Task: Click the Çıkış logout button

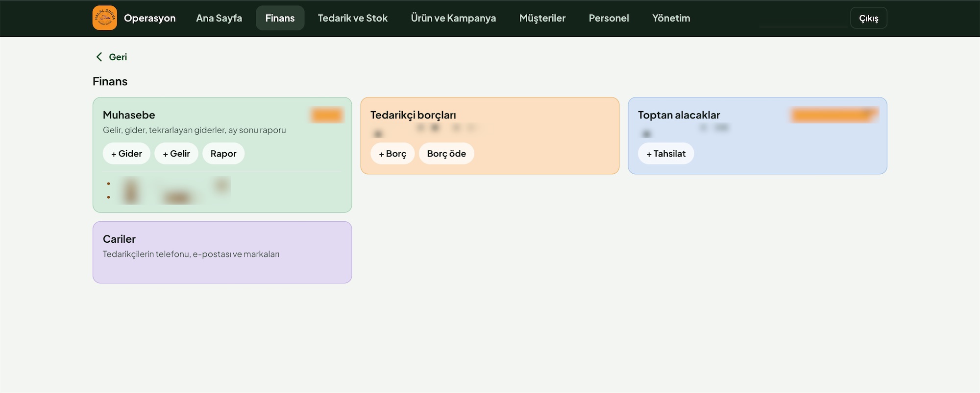Action: (x=869, y=18)
